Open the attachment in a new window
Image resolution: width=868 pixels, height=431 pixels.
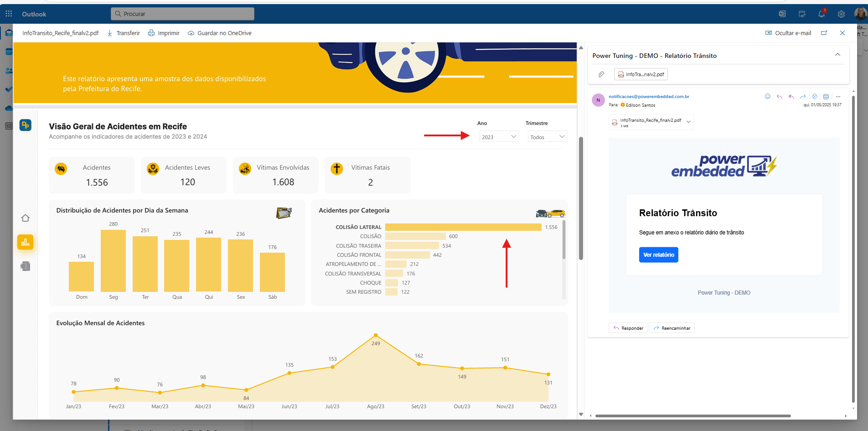(x=824, y=33)
